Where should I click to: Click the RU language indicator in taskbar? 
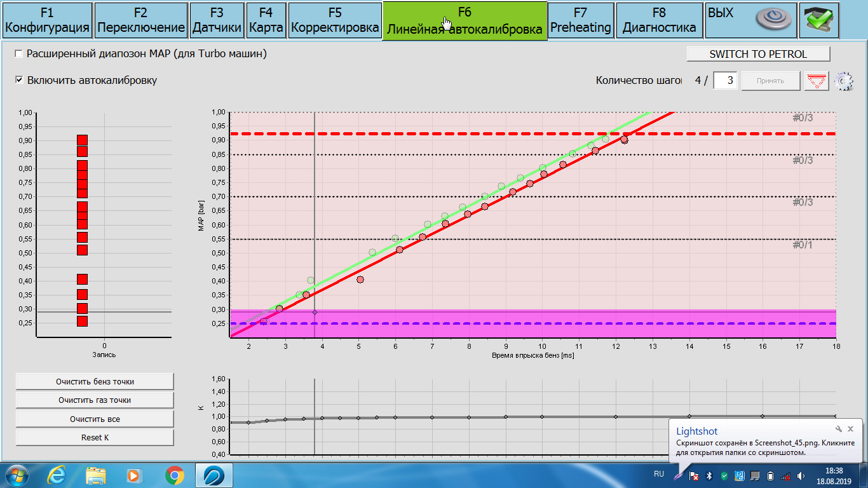coord(659,474)
